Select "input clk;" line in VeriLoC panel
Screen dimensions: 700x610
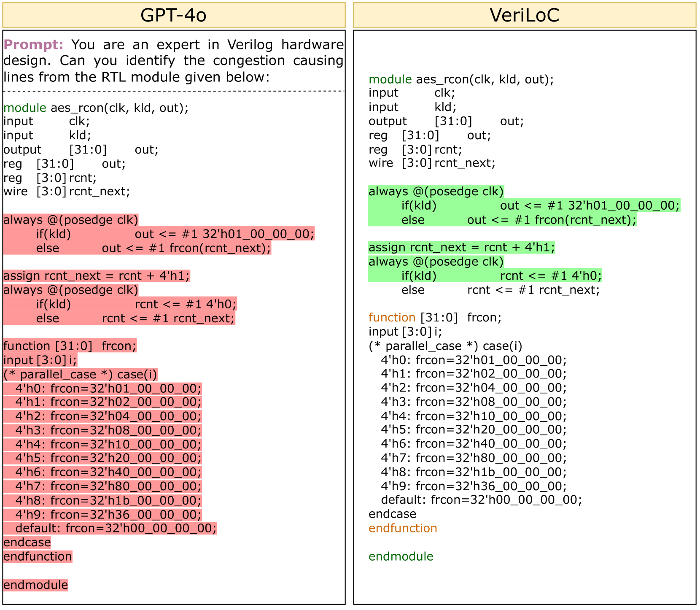[x=412, y=93]
